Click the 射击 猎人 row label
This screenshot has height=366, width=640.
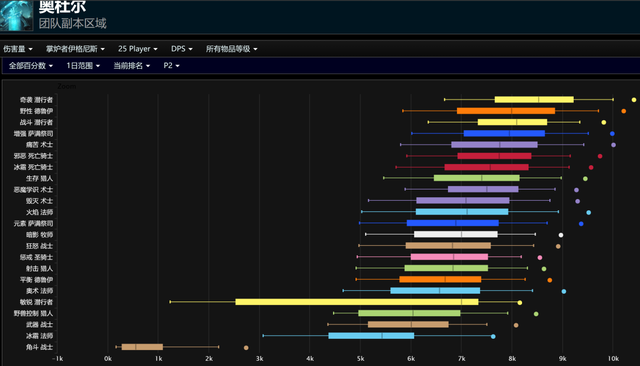tap(39, 268)
